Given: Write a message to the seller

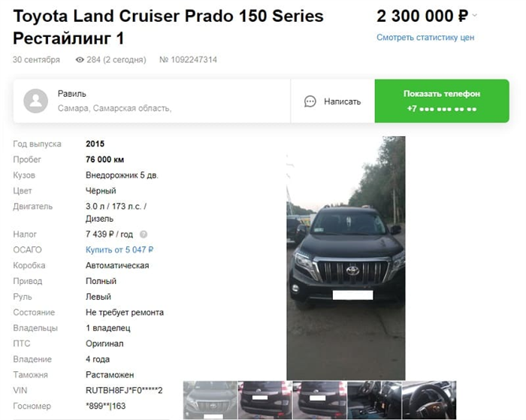Looking at the screenshot, I should (332, 101).
